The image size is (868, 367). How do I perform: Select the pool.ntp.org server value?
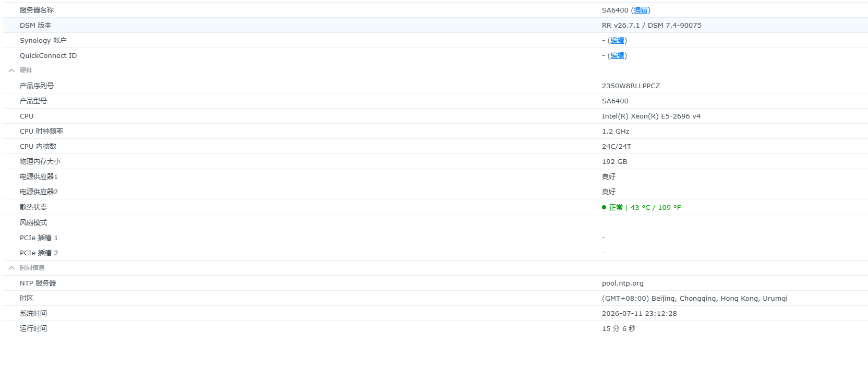pos(623,283)
